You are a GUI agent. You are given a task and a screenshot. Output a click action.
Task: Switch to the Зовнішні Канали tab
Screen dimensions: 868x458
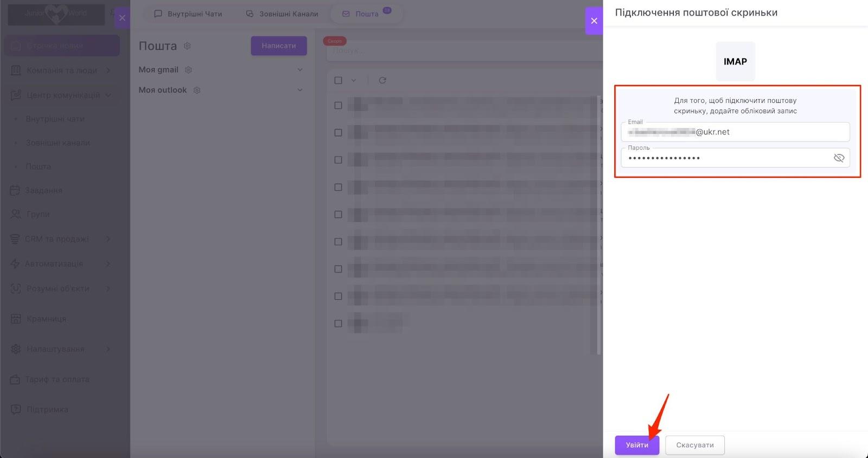point(282,14)
